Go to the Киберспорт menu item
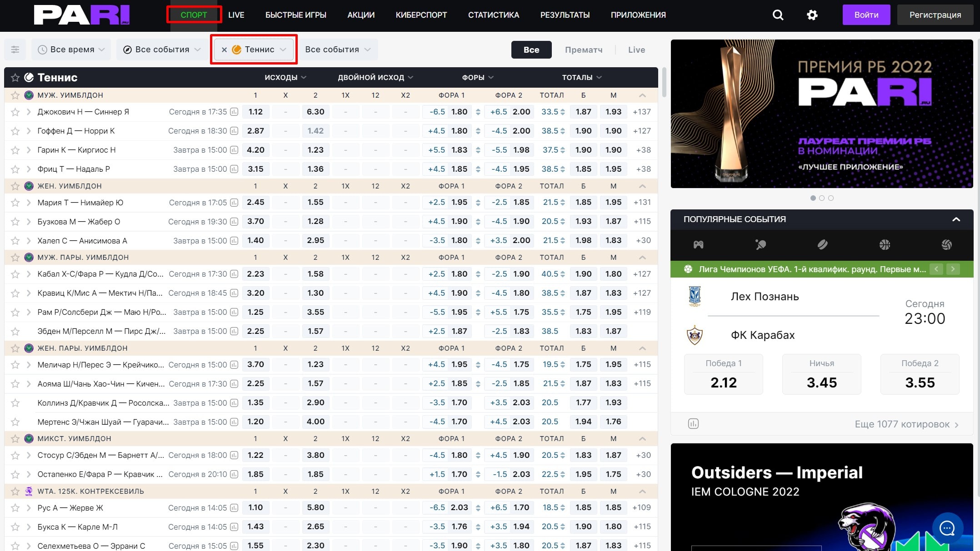Image resolution: width=980 pixels, height=551 pixels. [421, 15]
